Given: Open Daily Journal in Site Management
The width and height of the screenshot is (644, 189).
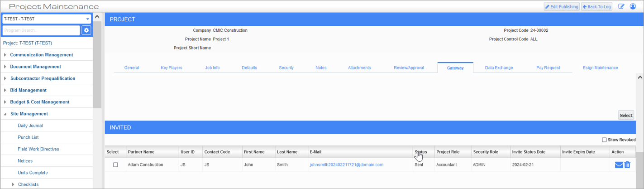Looking at the screenshot, I should point(30,126).
